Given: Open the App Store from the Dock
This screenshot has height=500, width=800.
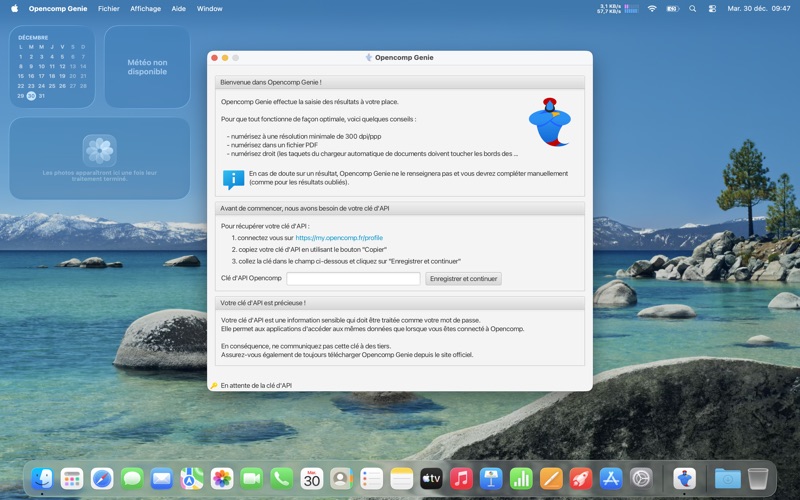Looking at the screenshot, I should point(611,479).
